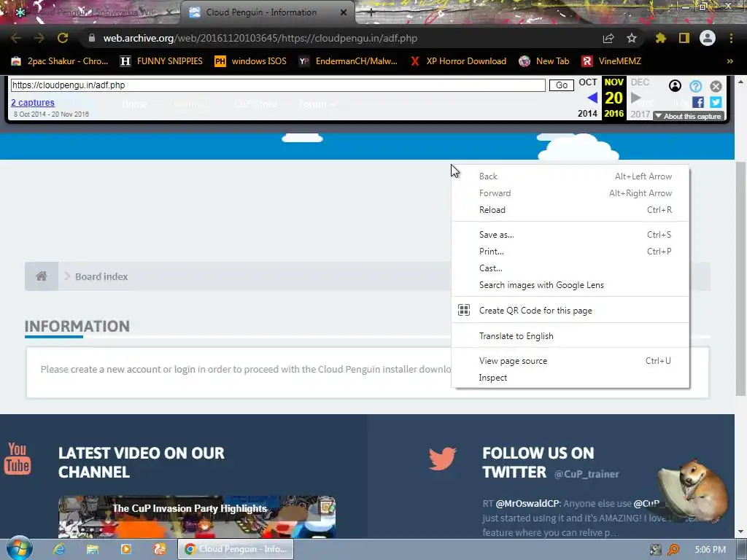Click the magnifier icon in system tray

click(673, 550)
